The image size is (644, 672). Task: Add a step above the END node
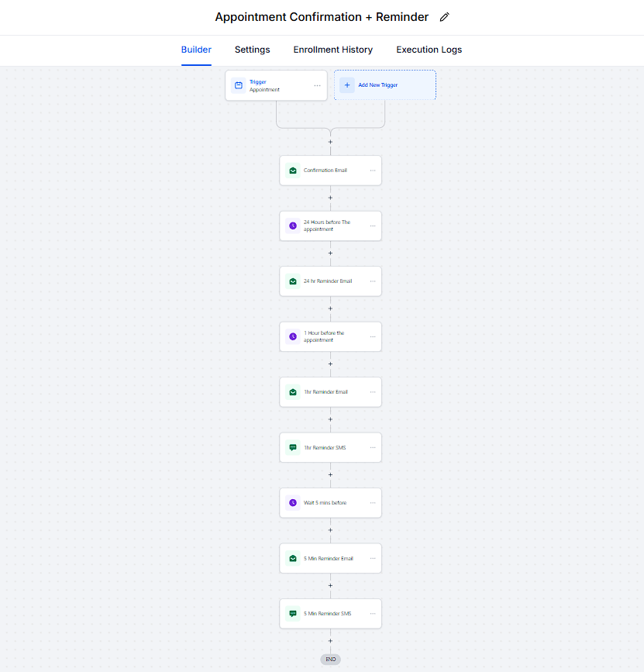(330, 641)
